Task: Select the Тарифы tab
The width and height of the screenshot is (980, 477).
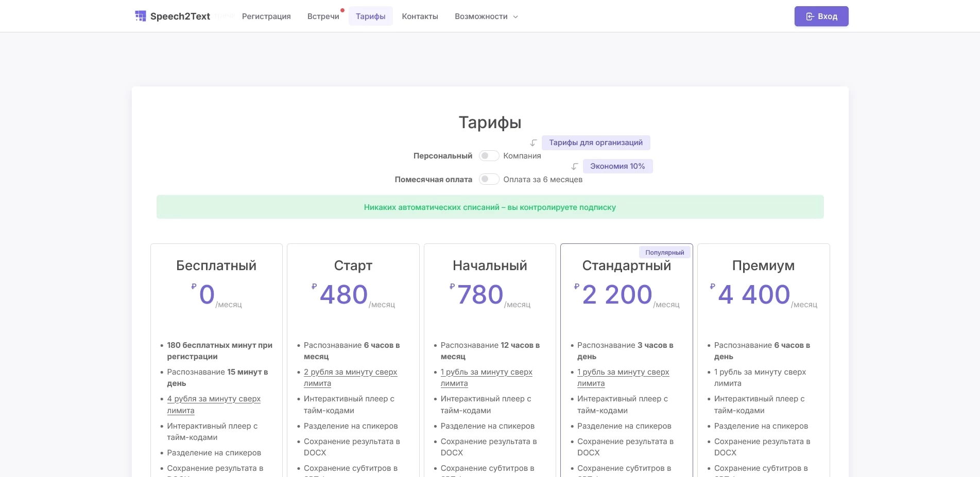Action: 370,16
